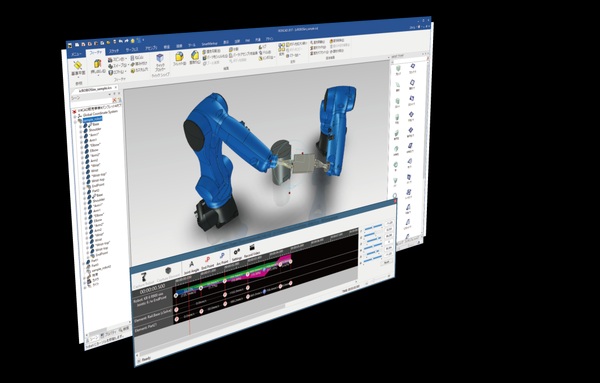Click Capture Element in the timeline window
The width and height of the screenshot is (600, 383).
pos(168,273)
